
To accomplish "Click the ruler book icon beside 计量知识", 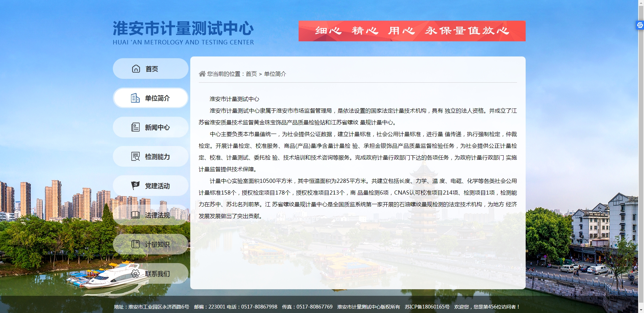I will point(136,244).
